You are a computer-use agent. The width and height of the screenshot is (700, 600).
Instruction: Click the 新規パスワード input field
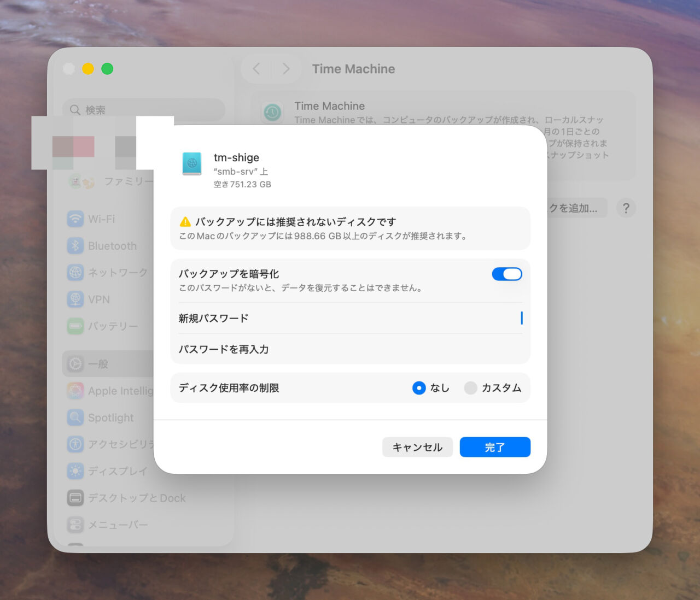(350, 318)
